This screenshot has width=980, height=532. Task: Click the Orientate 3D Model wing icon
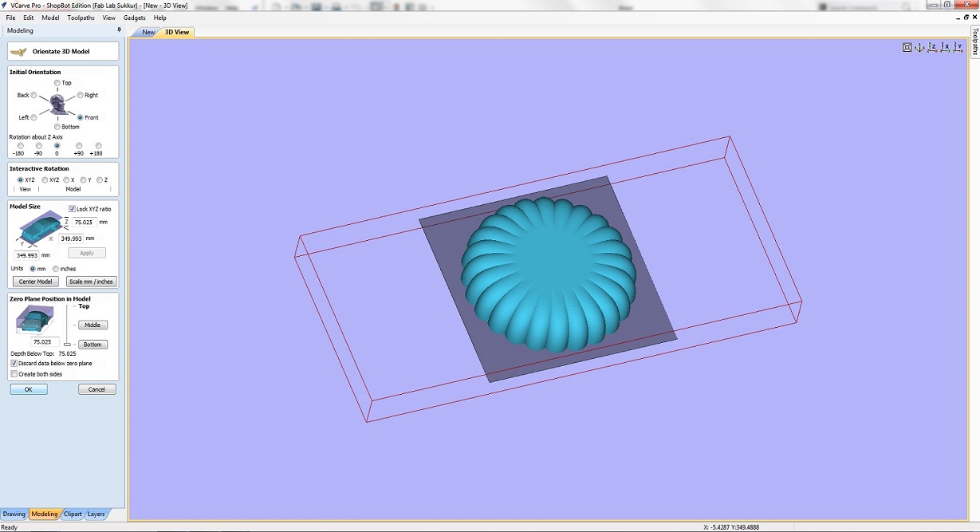tap(18, 52)
